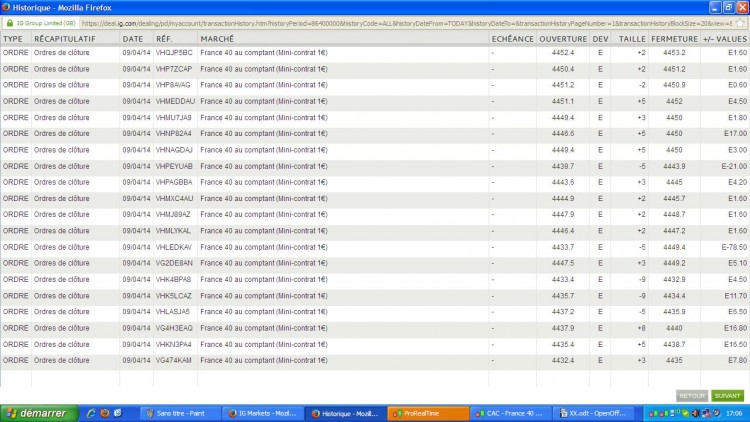Click the SUIVANT button
This screenshot has width=750, height=422.
[x=727, y=396]
